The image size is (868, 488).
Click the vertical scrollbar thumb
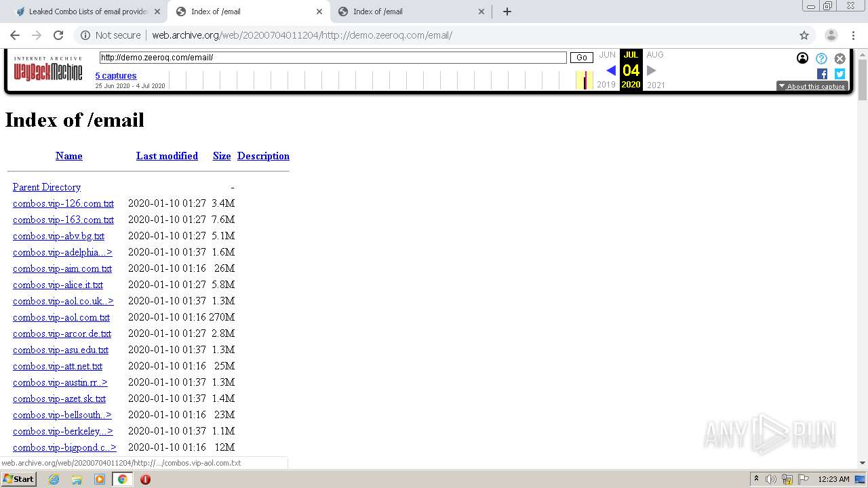click(862, 79)
